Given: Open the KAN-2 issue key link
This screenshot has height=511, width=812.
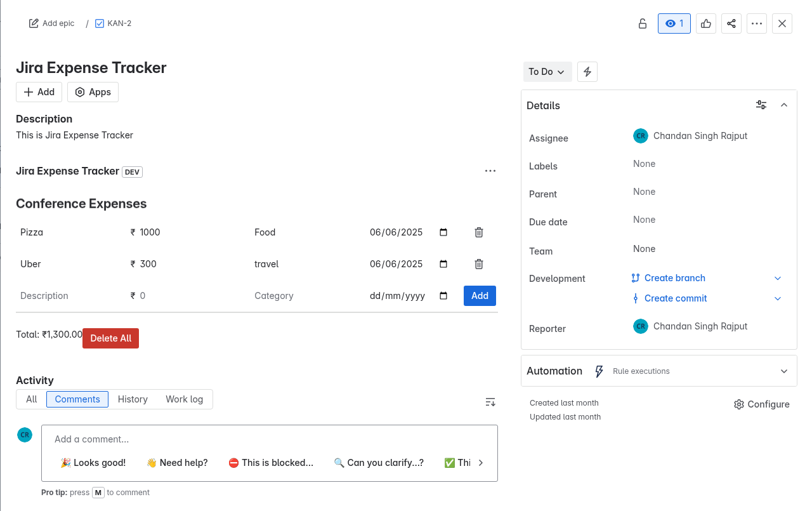Looking at the screenshot, I should click(x=119, y=23).
